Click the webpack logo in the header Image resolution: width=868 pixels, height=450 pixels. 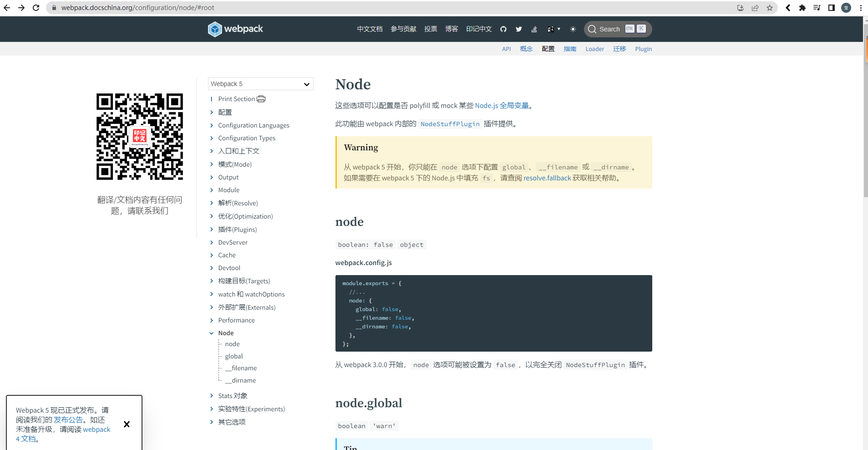(x=235, y=29)
